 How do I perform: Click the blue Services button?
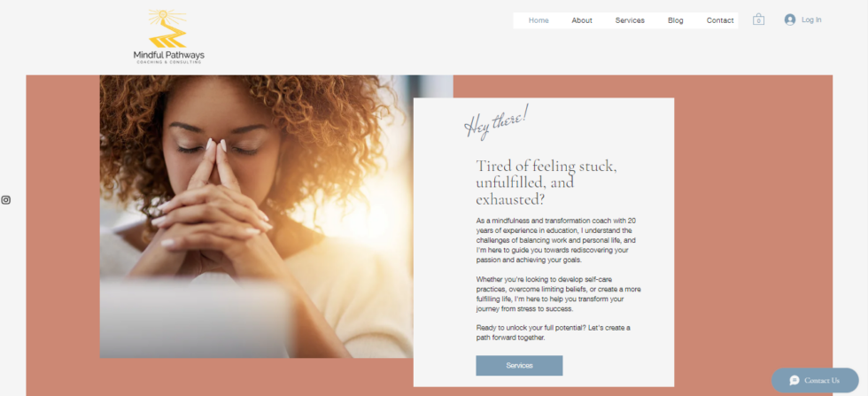tap(519, 366)
